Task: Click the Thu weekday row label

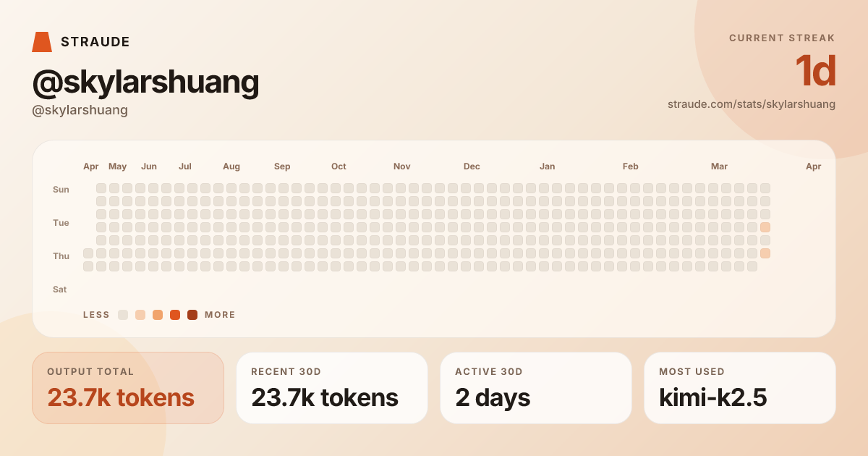Action: (x=61, y=256)
